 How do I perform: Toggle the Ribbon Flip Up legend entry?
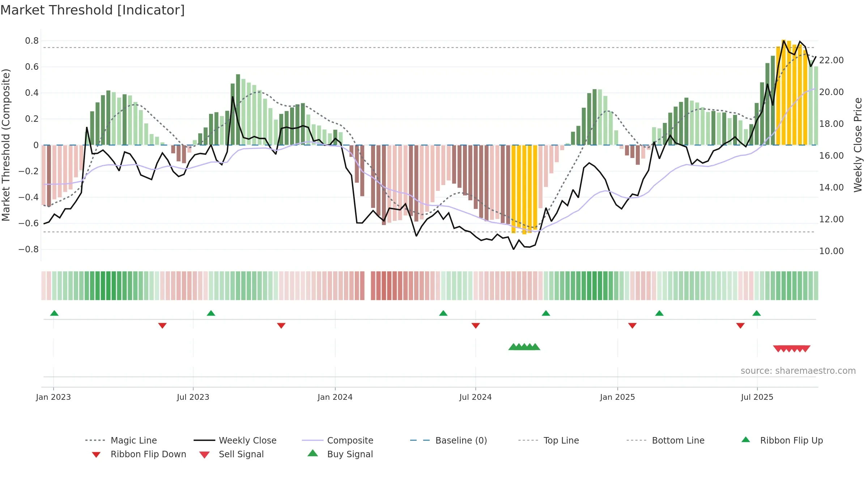tap(782, 440)
